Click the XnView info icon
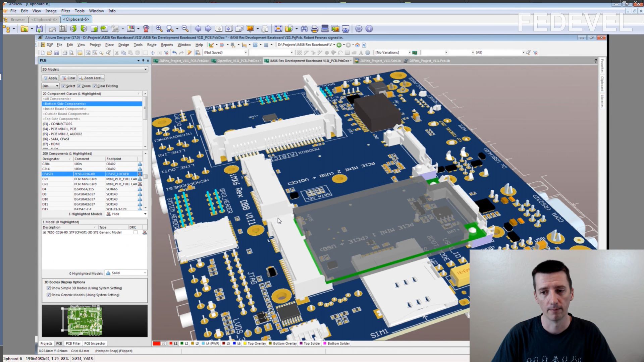The height and width of the screenshot is (362, 644). [x=369, y=29]
